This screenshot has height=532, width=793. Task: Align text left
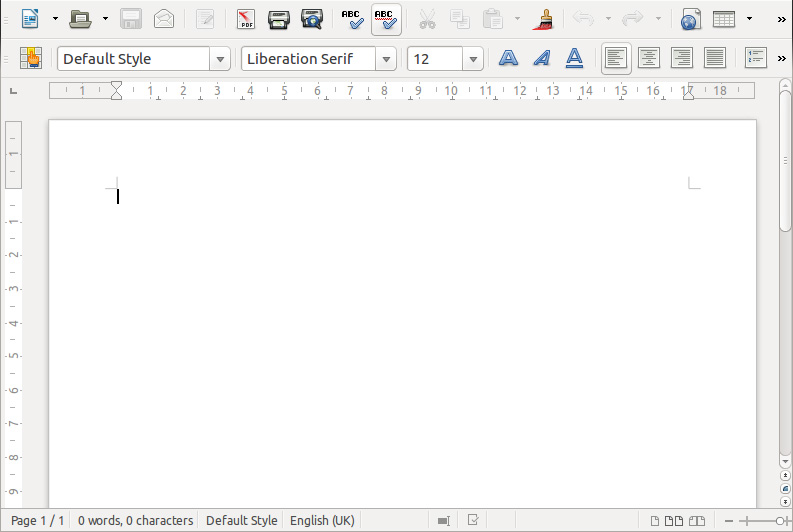point(616,58)
